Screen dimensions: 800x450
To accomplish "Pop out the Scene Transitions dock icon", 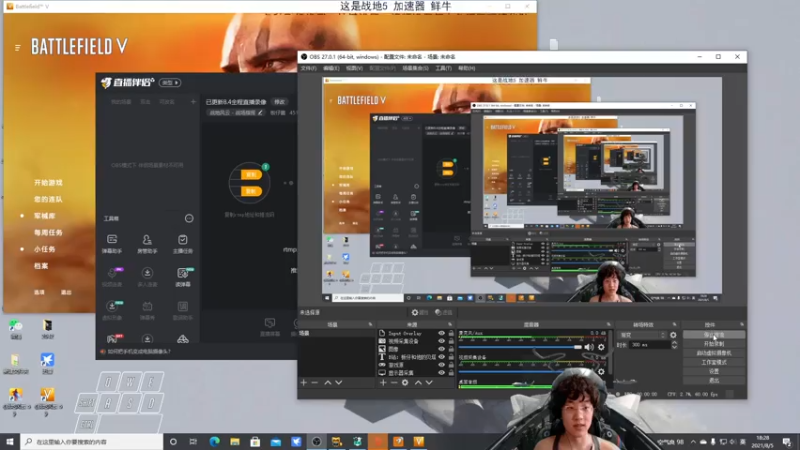I will [x=674, y=324].
